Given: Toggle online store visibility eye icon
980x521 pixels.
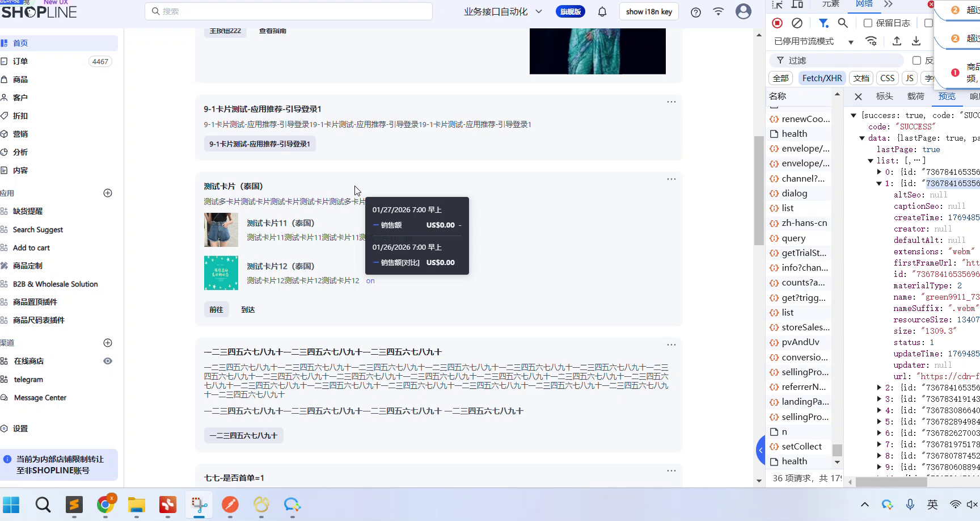Looking at the screenshot, I should pos(108,361).
